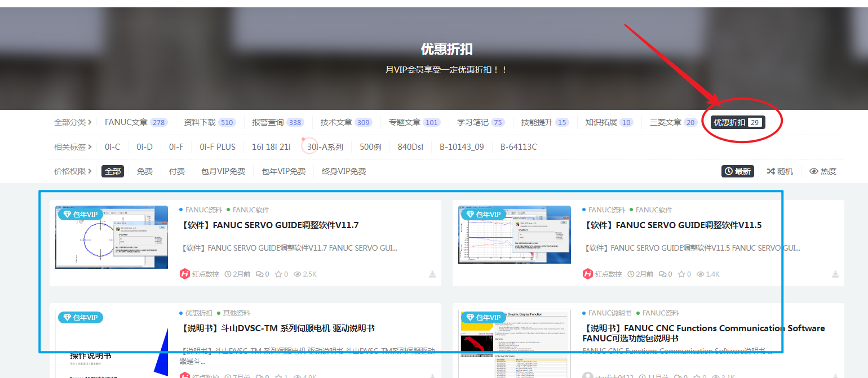Screen dimensions: 868x378
Task: Click clock icon beside 2月前 on V11.7 card
Action: point(228,274)
